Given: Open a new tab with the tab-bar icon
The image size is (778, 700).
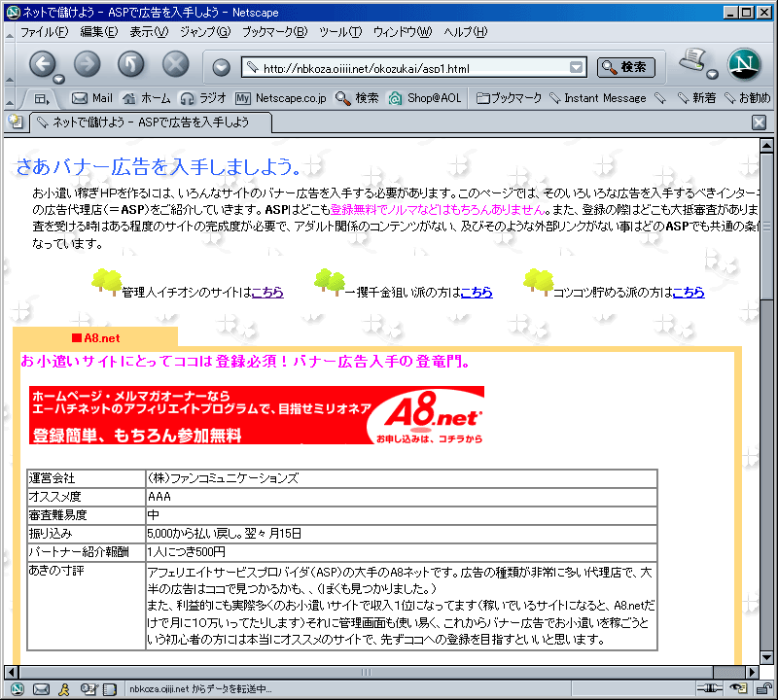Looking at the screenshot, I should [x=16, y=122].
